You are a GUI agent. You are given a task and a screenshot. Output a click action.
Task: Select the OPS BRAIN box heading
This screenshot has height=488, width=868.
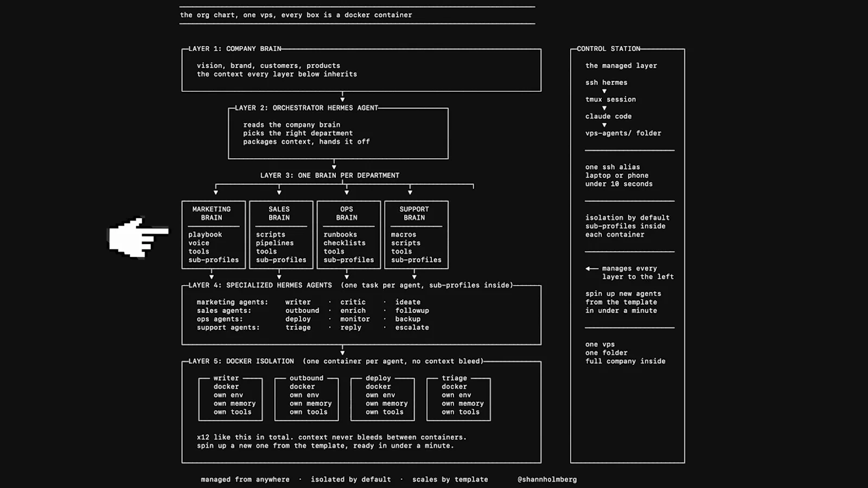click(x=347, y=213)
